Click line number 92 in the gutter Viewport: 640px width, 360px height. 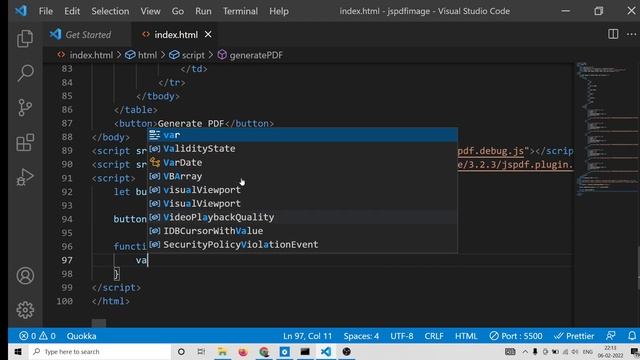[67, 192]
